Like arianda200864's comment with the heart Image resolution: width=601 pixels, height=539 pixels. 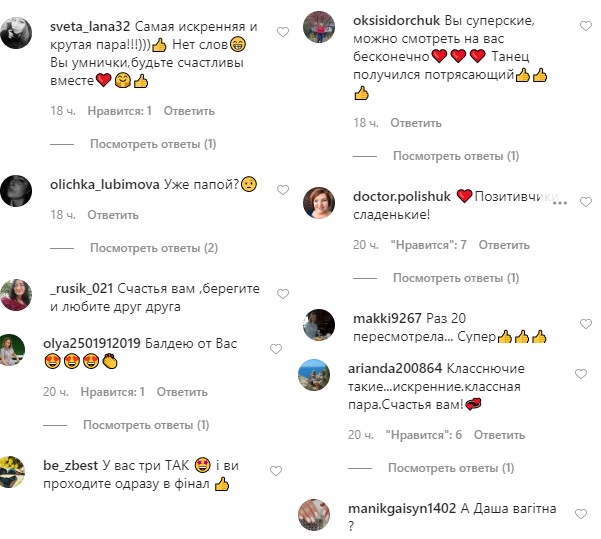coord(581,374)
